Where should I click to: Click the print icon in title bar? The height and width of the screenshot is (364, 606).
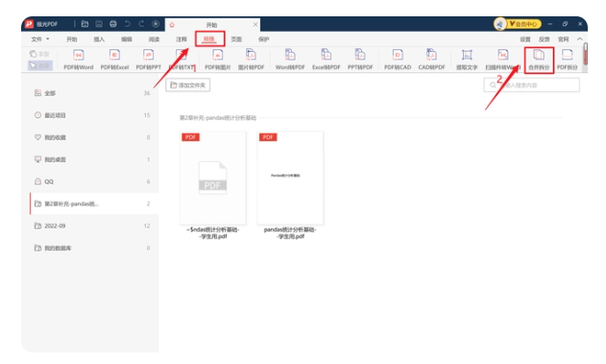(x=113, y=24)
